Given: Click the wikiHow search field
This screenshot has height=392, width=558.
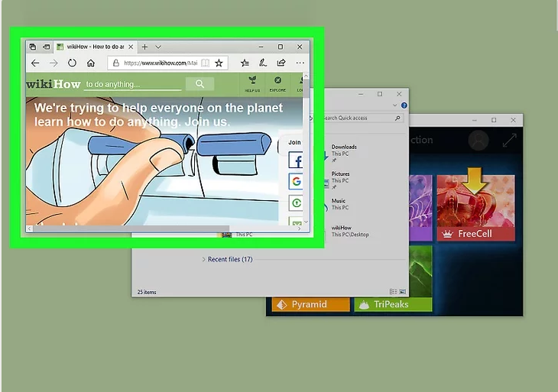Looking at the screenshot, I should coord(132,84).
